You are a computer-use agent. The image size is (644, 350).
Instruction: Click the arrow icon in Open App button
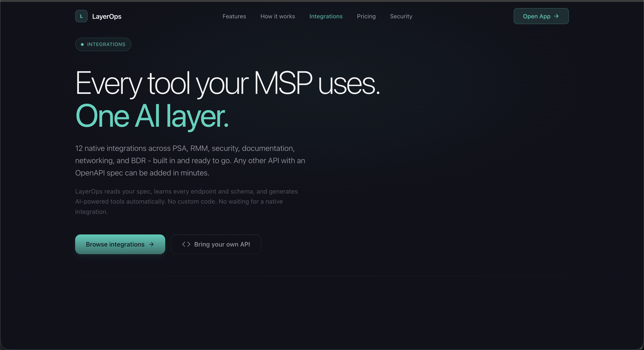click(557, 16)
